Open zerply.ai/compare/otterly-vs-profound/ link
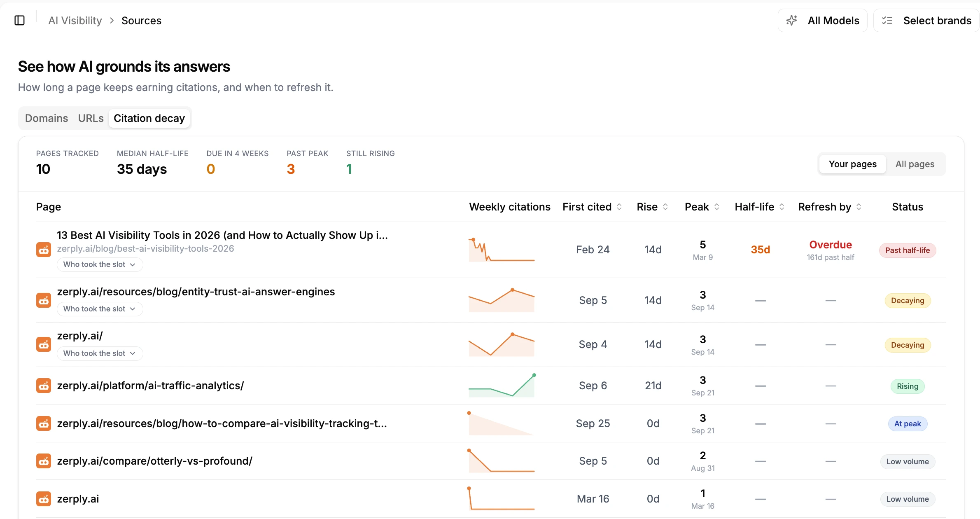The height and width of the screenshot is (519, 980). [155, 461]
